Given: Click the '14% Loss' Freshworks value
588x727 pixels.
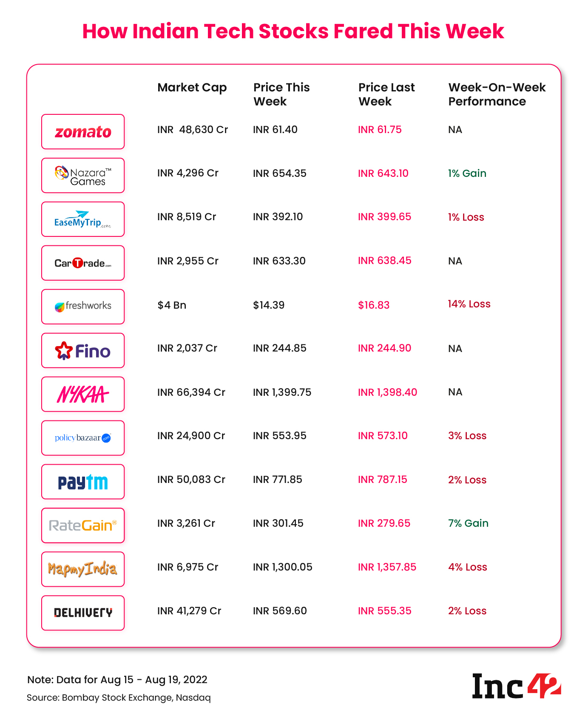Looking at the screenshot, I should click(x=469, y=304).
